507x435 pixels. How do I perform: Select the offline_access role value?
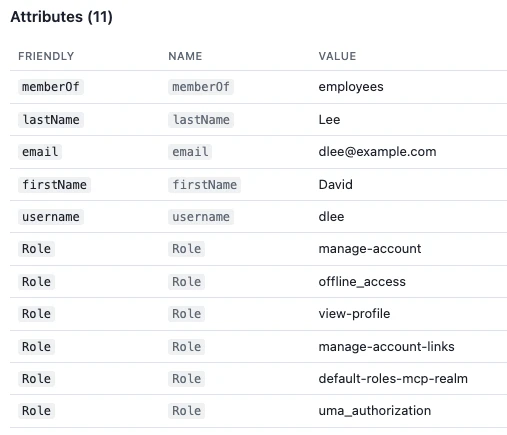click(x=362, y=282)
